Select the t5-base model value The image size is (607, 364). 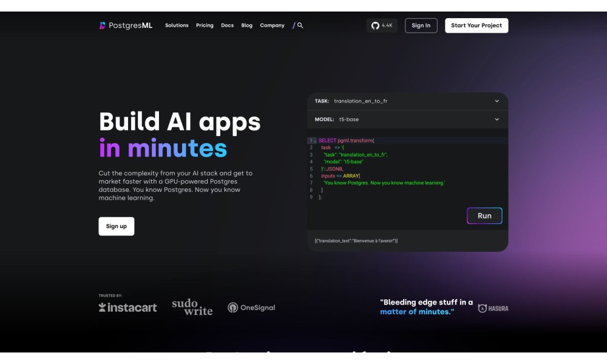coord(349,120)
